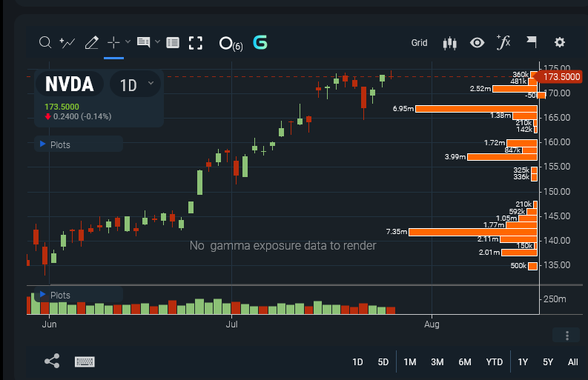
Task: Select the 5Y time range
Action: (548, 362)
